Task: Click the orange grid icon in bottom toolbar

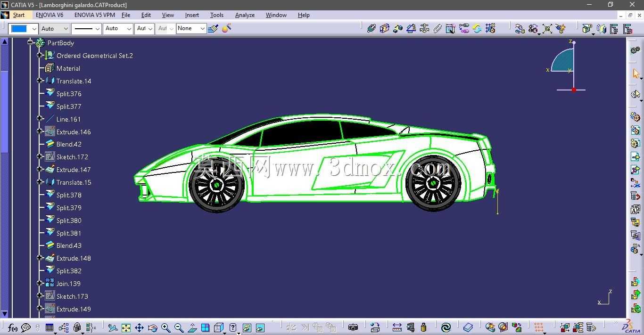Action: point(539,327)
